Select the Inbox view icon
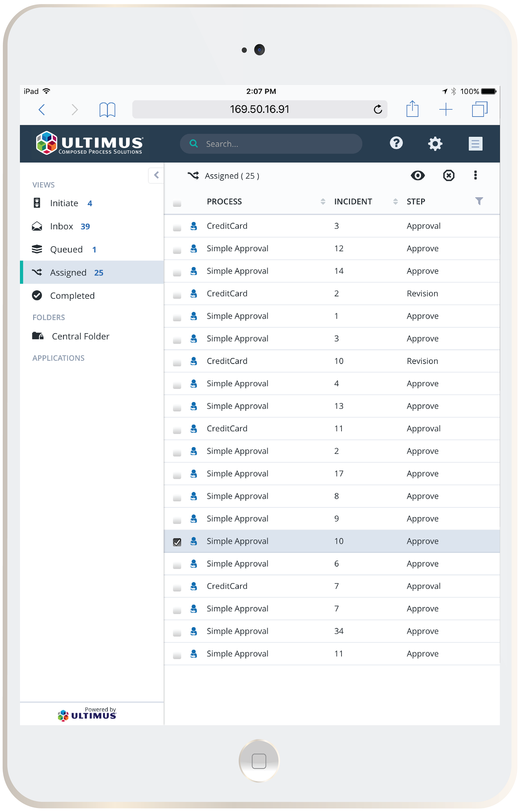This screenshot has width=523, height=812. point(37,226)
